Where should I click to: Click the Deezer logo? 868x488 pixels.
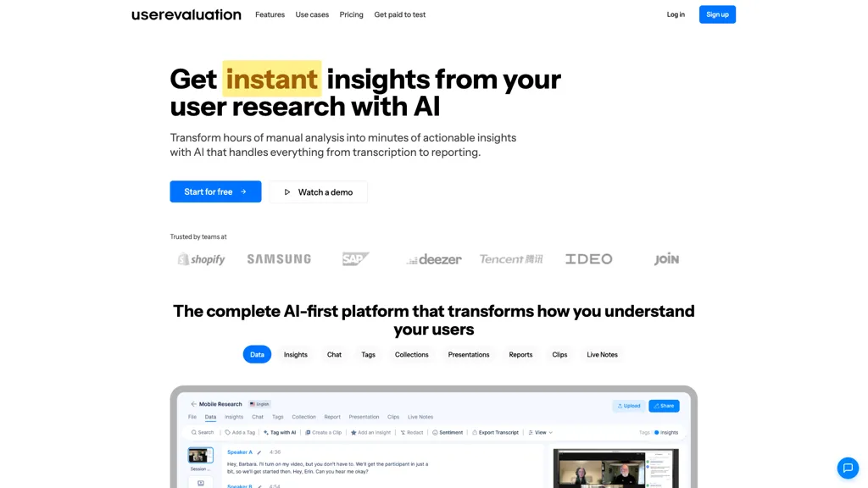point(434,259)
